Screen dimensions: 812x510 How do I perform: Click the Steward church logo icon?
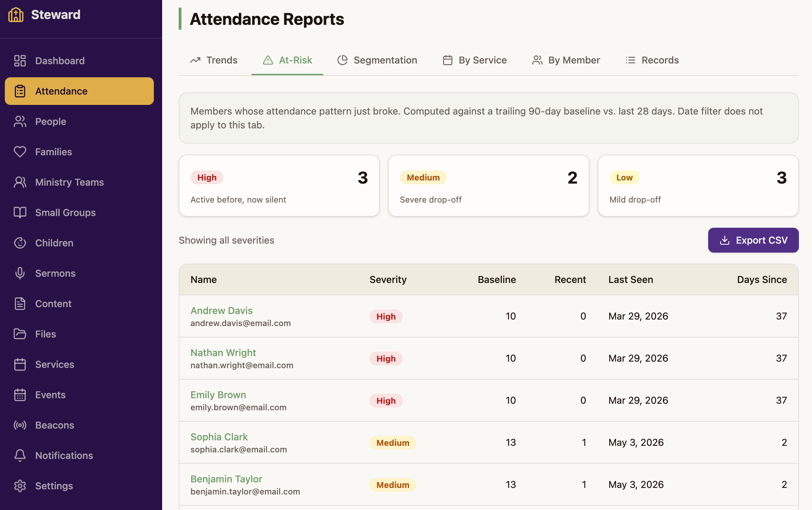tap(16, 15)
